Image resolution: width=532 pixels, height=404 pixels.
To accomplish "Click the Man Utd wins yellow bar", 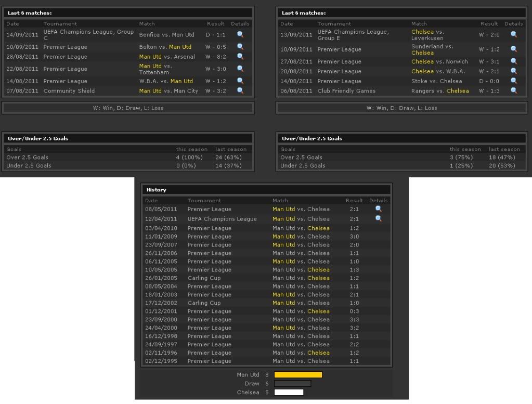I will click(x=298, y=375).
